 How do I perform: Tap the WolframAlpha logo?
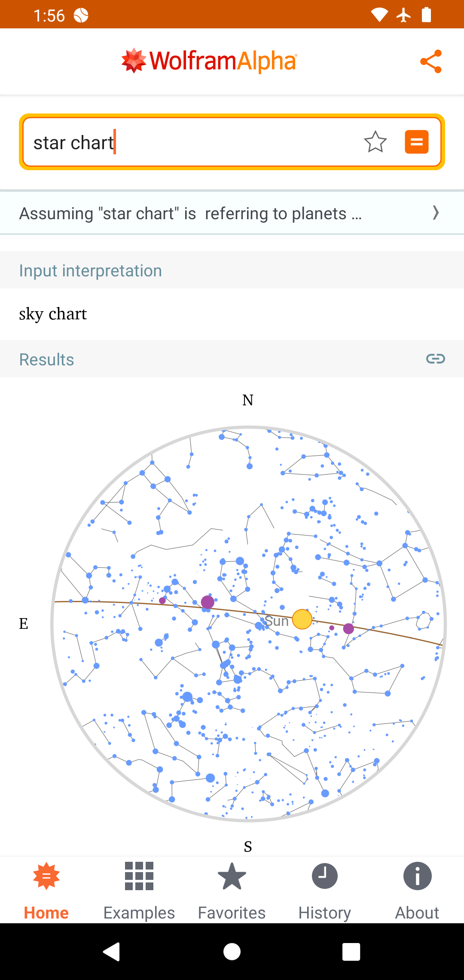tap(209, 61)
